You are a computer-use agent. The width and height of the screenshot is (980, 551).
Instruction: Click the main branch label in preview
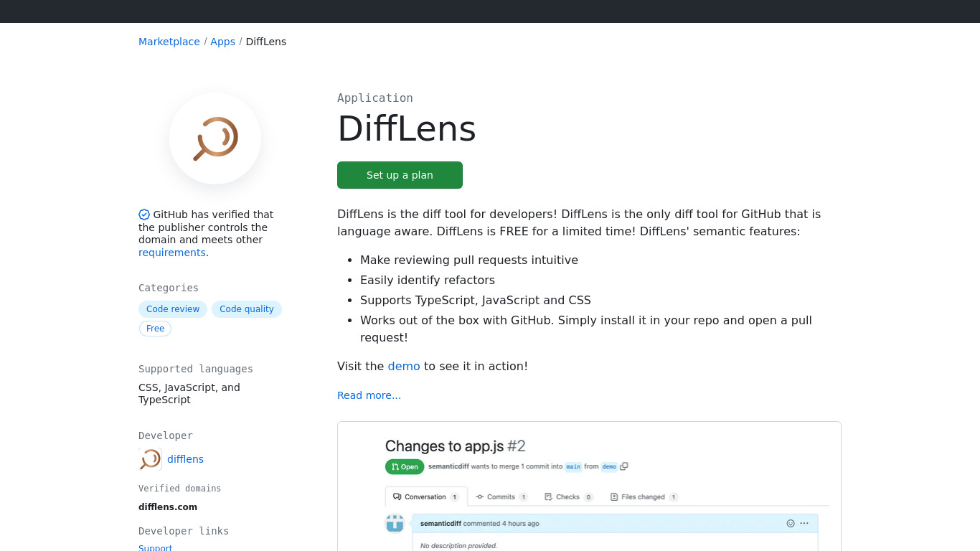click(x=573, y=466)
